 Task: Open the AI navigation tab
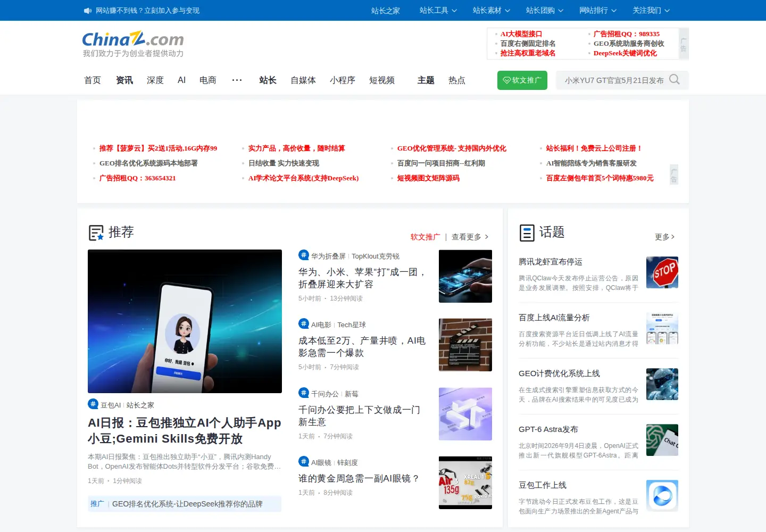click(181, 80)
